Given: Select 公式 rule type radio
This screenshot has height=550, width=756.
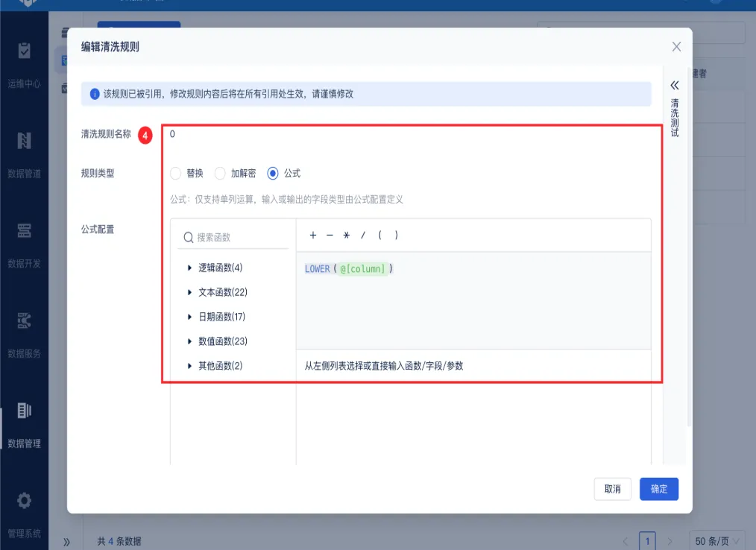Looking at the screenshot, I should [x=273, y=173].
